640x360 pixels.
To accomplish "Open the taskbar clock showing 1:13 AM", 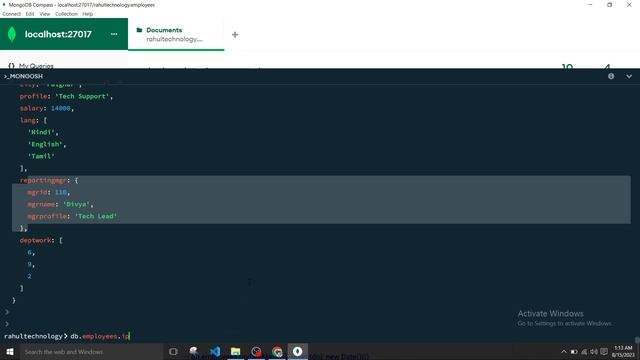I will [623, 351].
